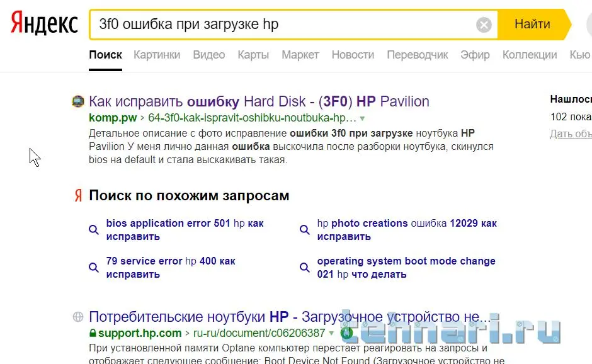Screen dimensions: 592x364
Task: Click the Яндекс logo
Action: [44, 23]
